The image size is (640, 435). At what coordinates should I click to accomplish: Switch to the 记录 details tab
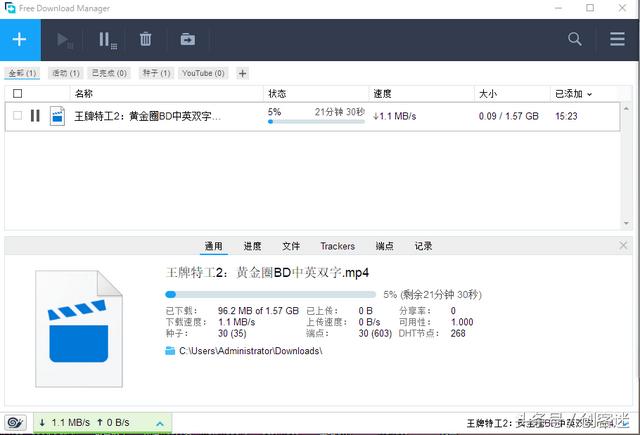click(x=423, y=246)
